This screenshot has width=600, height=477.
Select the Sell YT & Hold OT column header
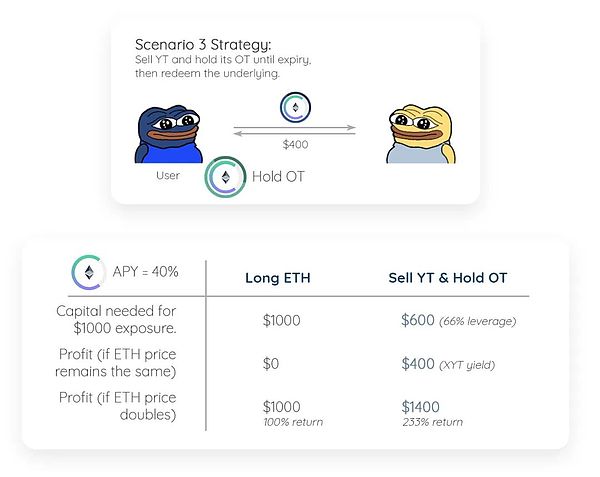coord(450,277)
